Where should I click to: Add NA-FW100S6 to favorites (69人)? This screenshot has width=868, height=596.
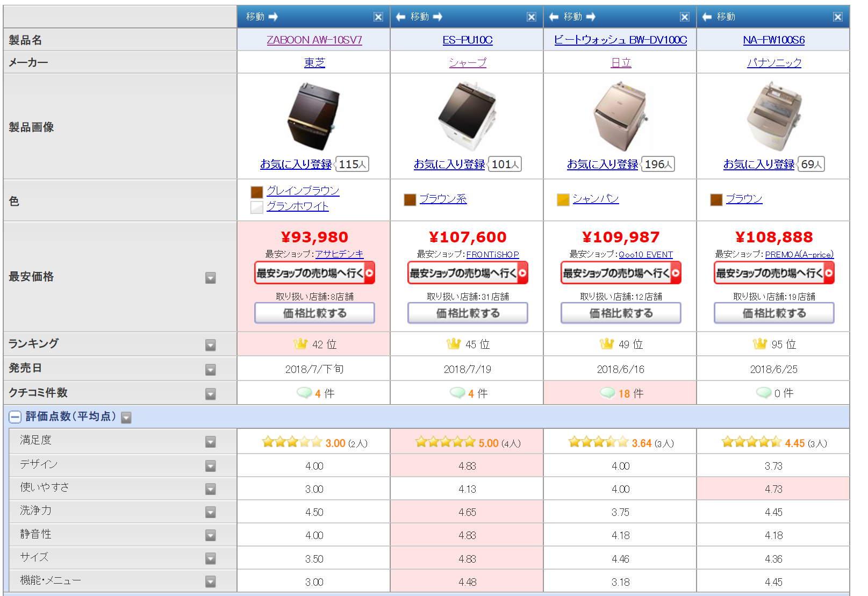759,164
